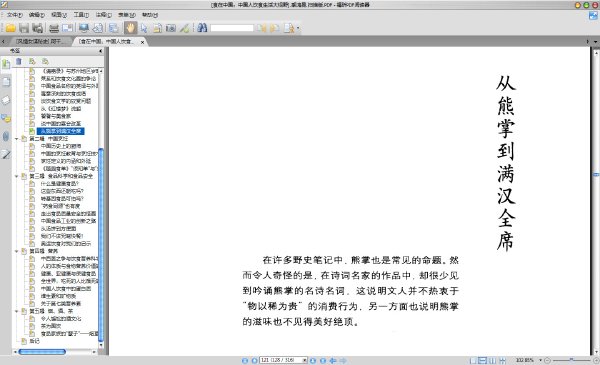Image resolution: width=600 pixels, height=365 pixels.
Task: Click the rotate page toolbar icon
Action: click(x=98, y=28)
